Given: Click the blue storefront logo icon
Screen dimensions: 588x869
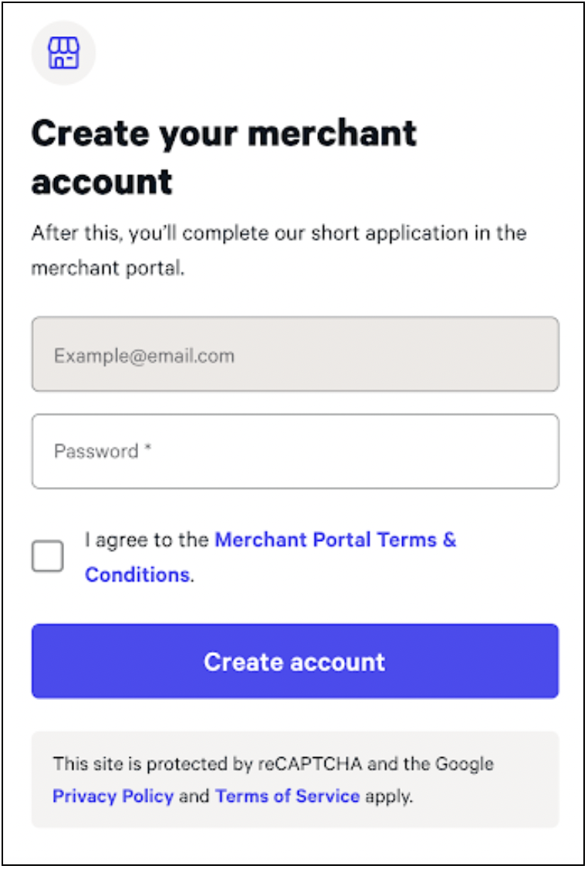Looking at the screenshot, I should pyautogui.click(x=64, y=53).
